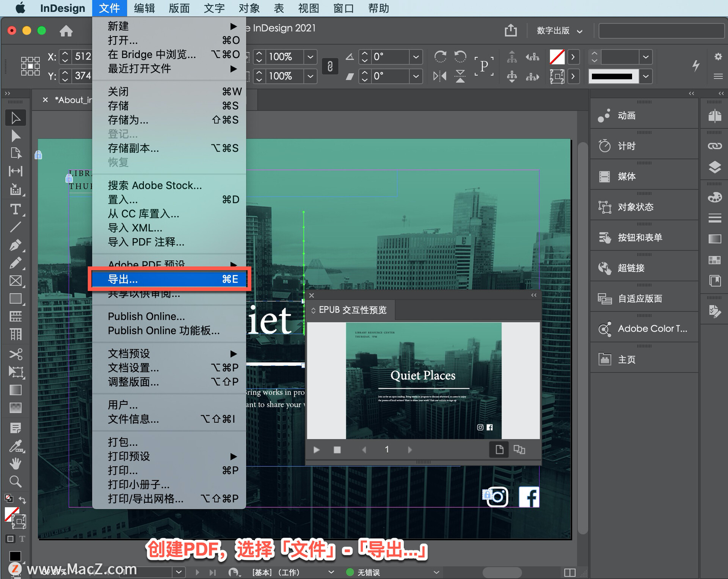The height and width of the screenshot is (579, 728).
Task: Select the Hand tool
Action: [x=16, y=463]
